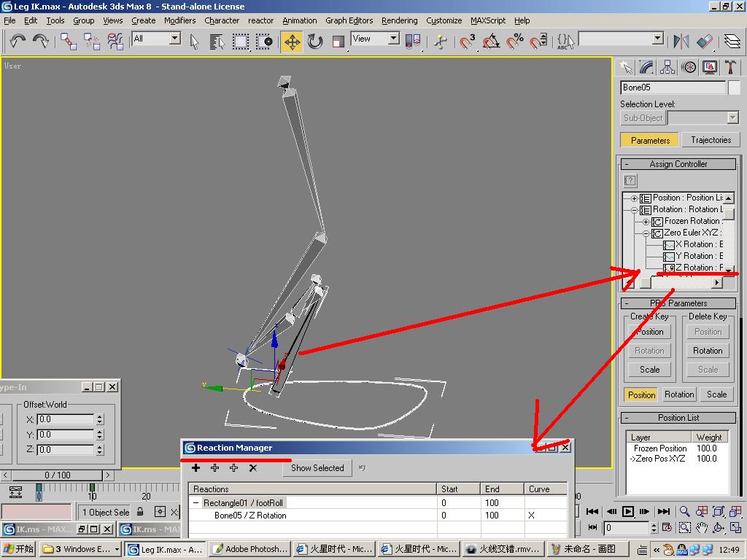This screenshot has width=747, height=560.
Task: Click Create Key Scale button
Action: (649, 370)
